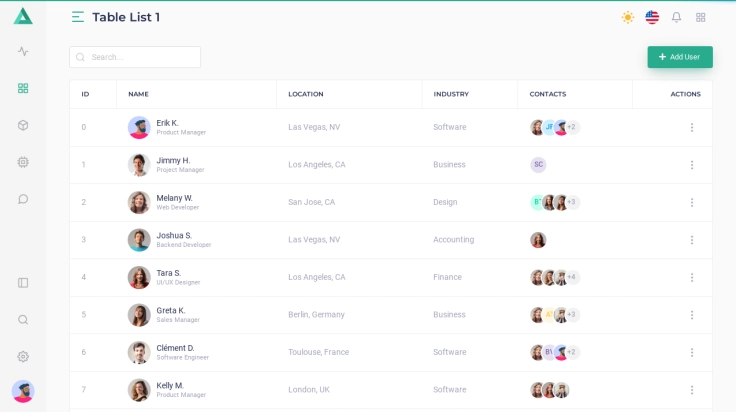Click the Add User button
This screenshot has width=736, height=412.
click(680, 57)
